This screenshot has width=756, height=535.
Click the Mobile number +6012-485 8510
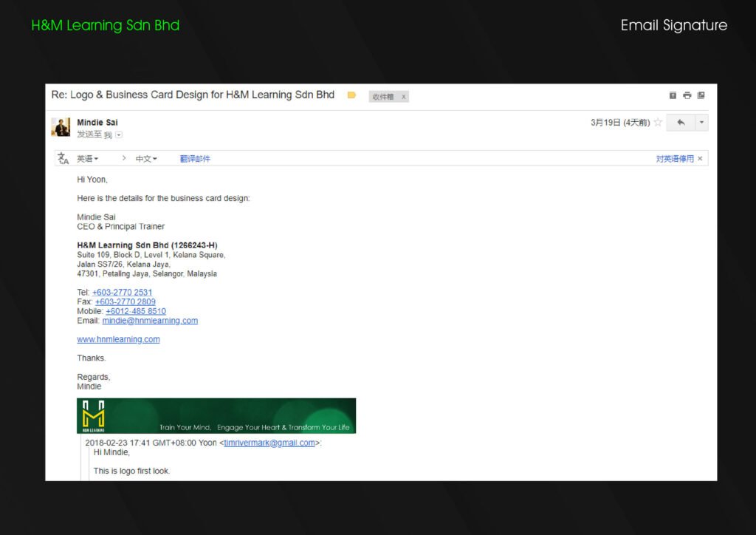point(136,311)
